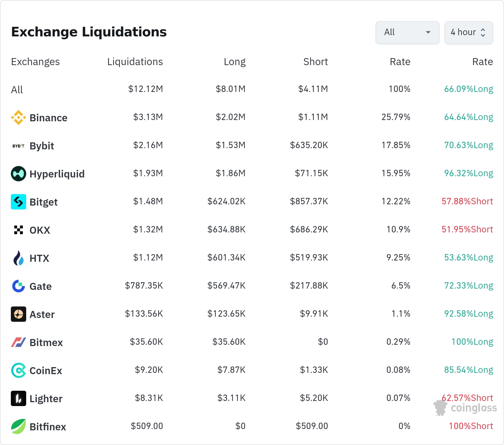Click the OKX logo icon
Viewport: 504px width, 445px height.
tap(19, 230)
